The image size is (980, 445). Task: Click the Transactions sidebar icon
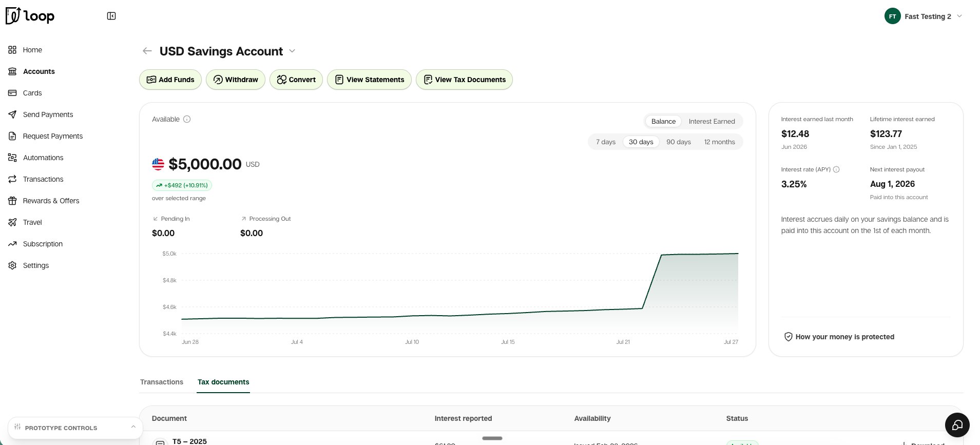coord(12,179)
